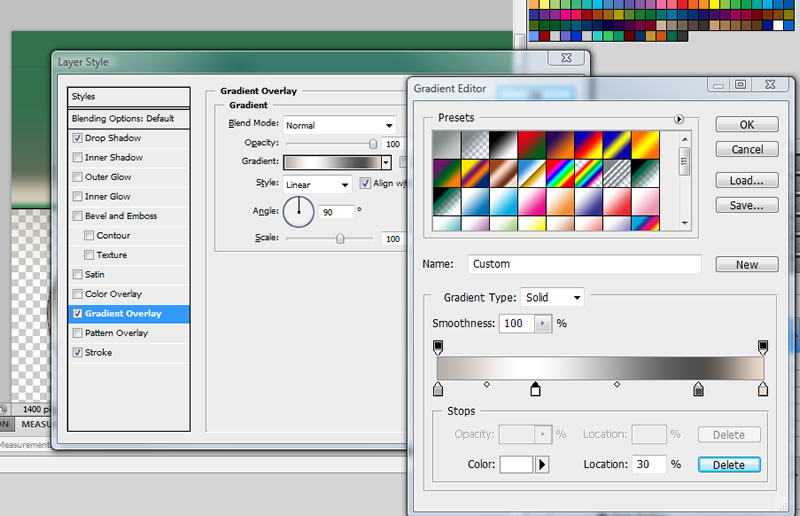Select the transparent rainbow gradient preset
The width and height of the screenshot is (800, 516).
588,173
